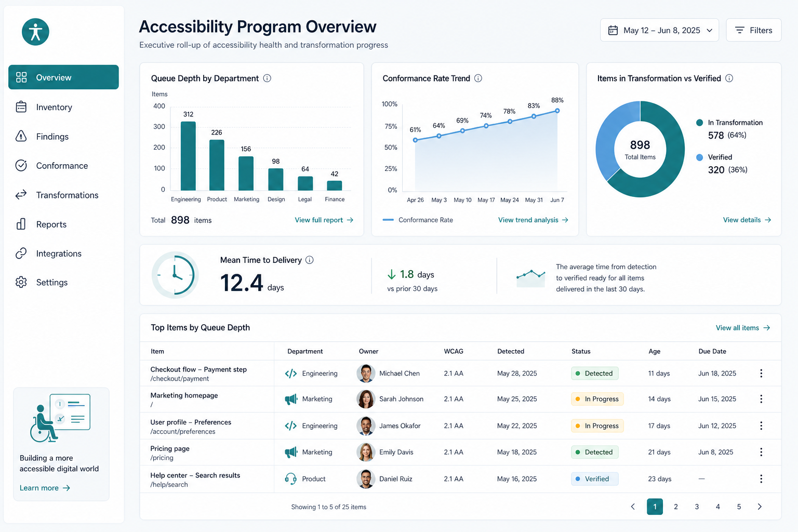Click the Product bar showing 226

pos(217,165)
